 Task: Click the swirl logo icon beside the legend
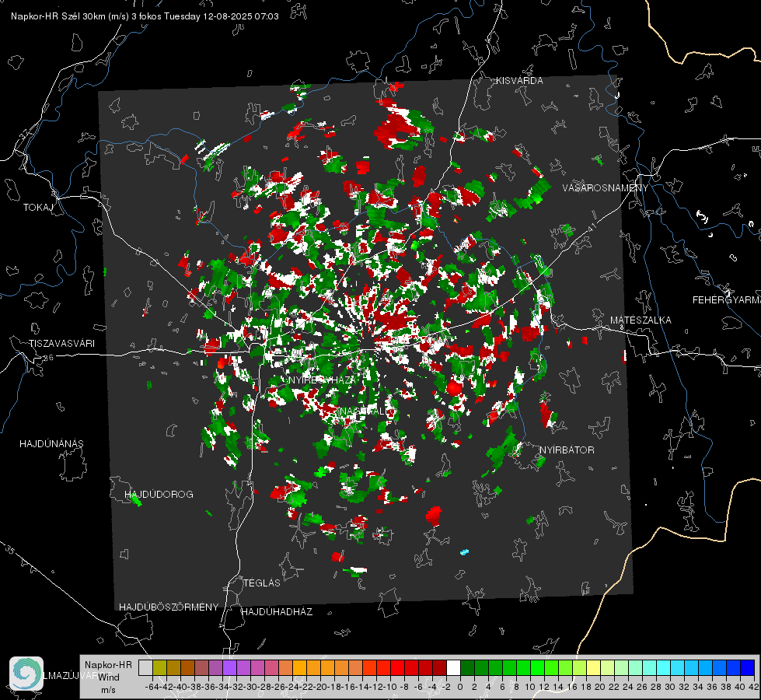(x=26, y=674)
